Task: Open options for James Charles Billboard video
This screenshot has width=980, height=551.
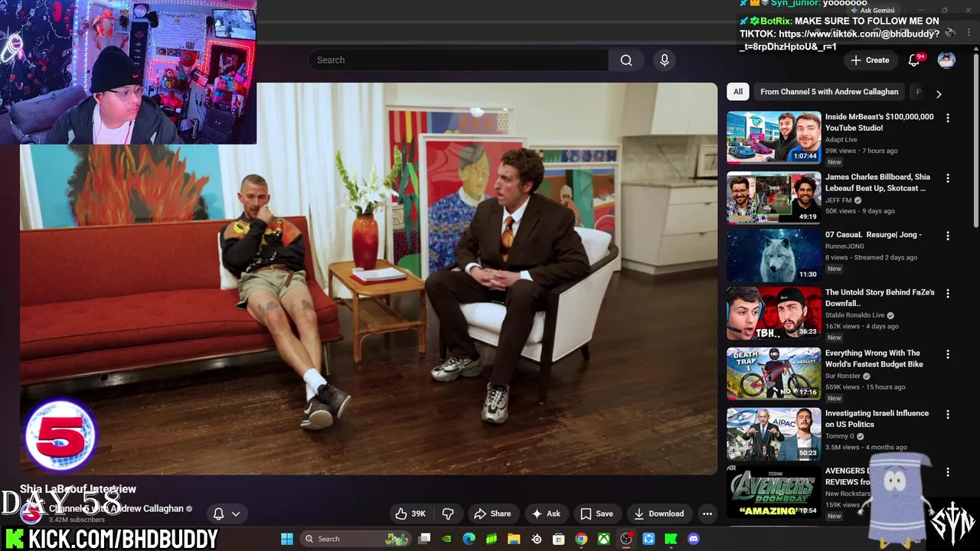Action: 948,178
